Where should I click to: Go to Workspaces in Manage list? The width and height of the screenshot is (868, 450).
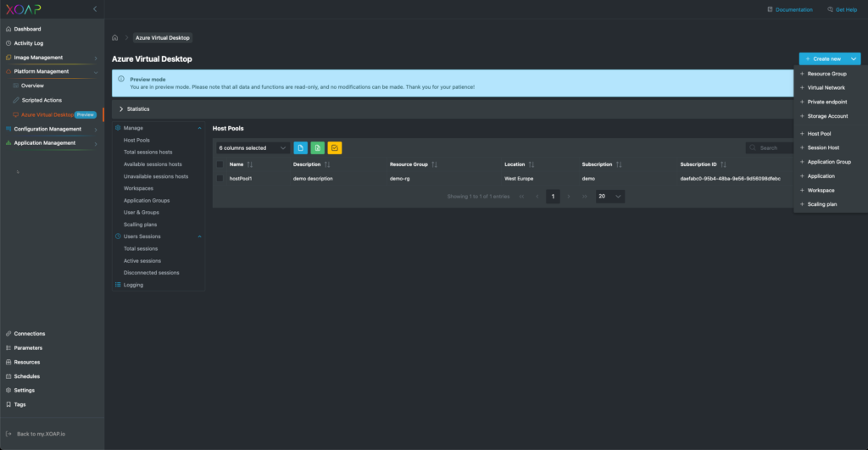tap(138, 188)
